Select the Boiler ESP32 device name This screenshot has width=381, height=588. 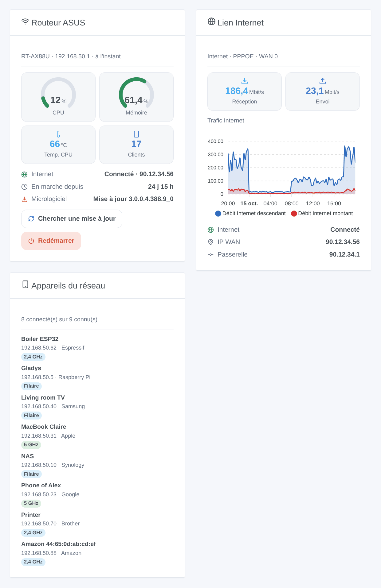pyautogui.click(x=40, y=339)
